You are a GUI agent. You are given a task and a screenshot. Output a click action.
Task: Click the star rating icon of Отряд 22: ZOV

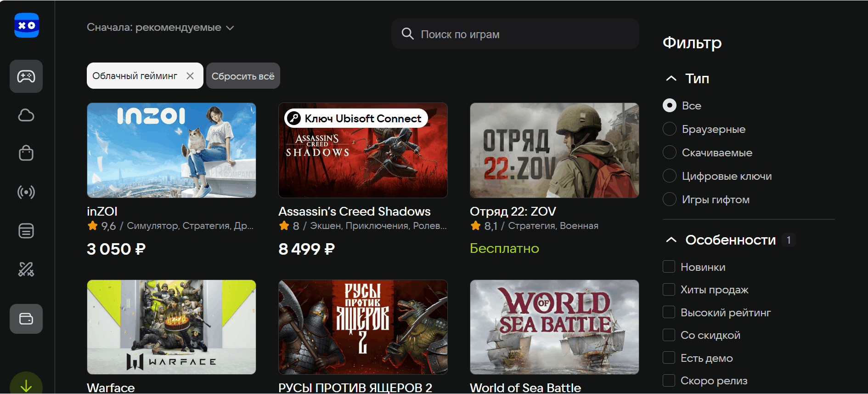click(x=475, y=226)
